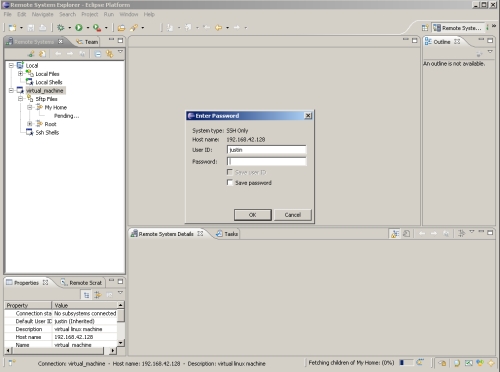Image resolution: width=500 pixels, height=372 pixels.
Task: Click the Properties vertical scrollbar down arrow
Action: [x=121, y=342]
